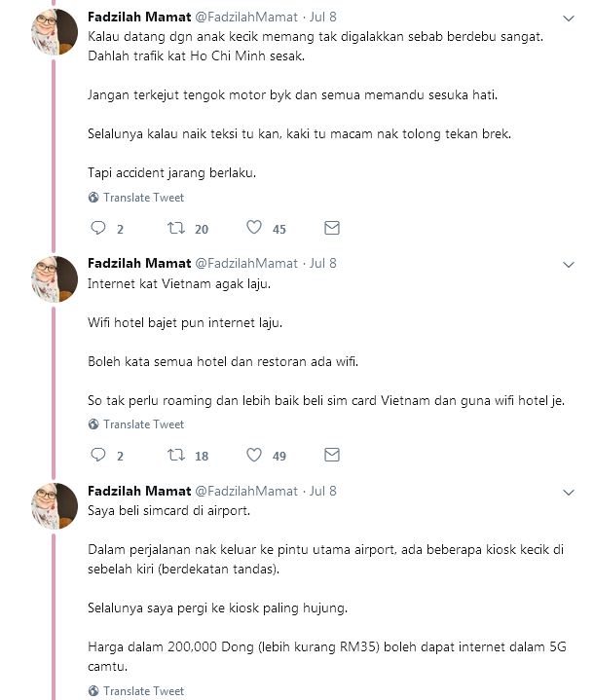
Task: Like the tweet with 45 likes
Action: 254,228
